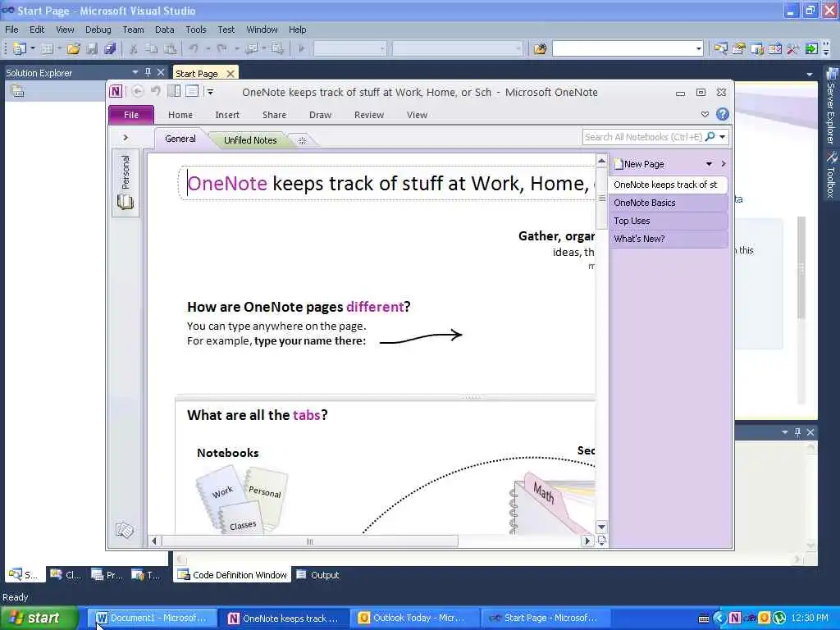Screen dimensions: 840x630
Task: Expand the OneNote notebook navigation bar chevron
Action: (126, 138)
